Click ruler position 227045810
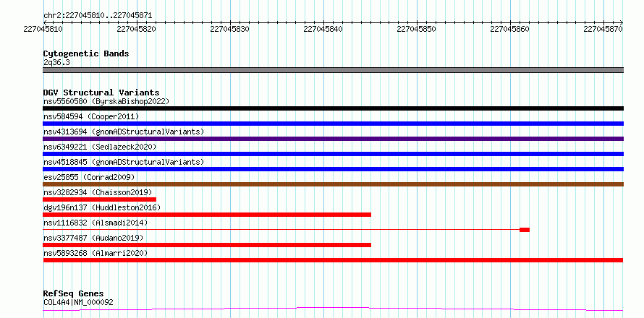The height and width of the screenshot is (318, 644). [x=43, y=29]
